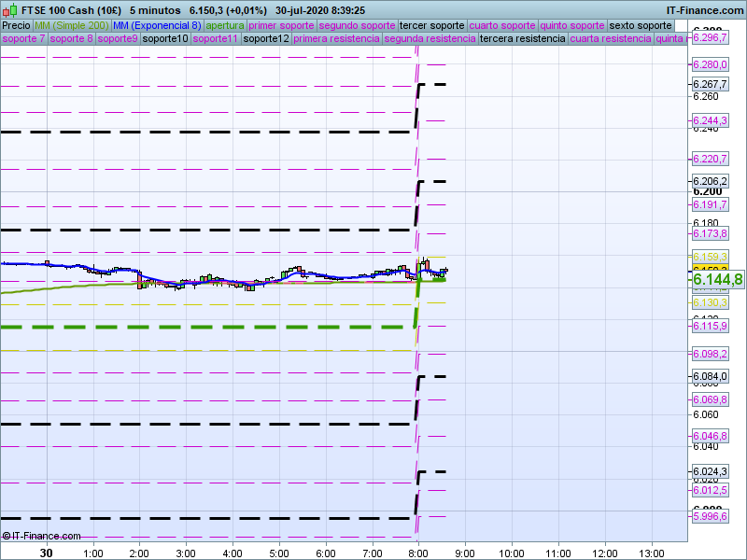The image size is (747, 560).
Task: Click the soporte10 legend label
Action: pos(166,39)
